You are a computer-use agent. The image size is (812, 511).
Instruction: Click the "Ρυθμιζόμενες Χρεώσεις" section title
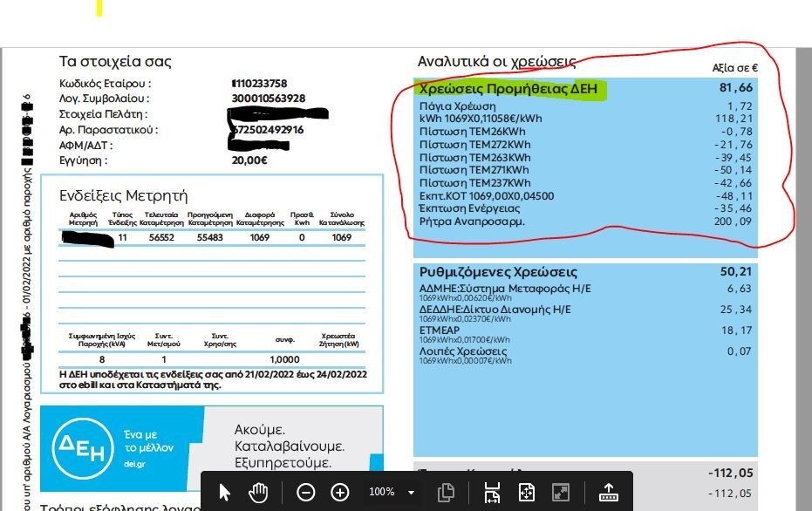[x=498, y=272]
